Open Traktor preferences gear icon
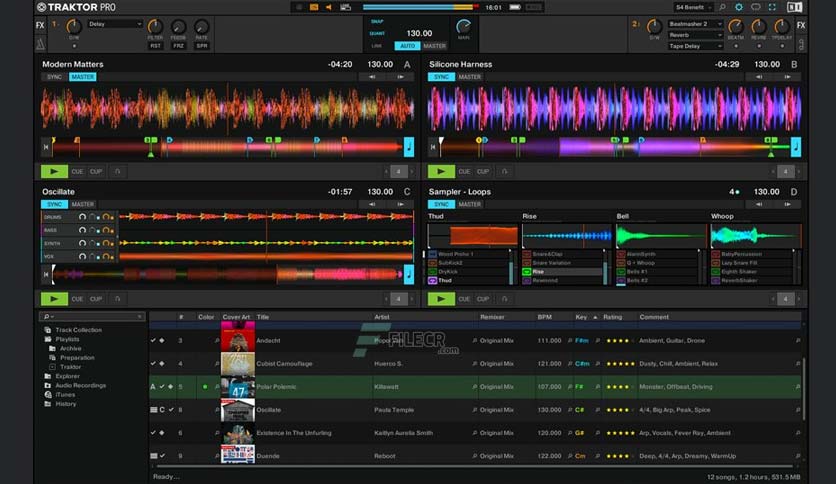Image resolution: width=836 pixels, height=484 pixels. coord(738,7)
